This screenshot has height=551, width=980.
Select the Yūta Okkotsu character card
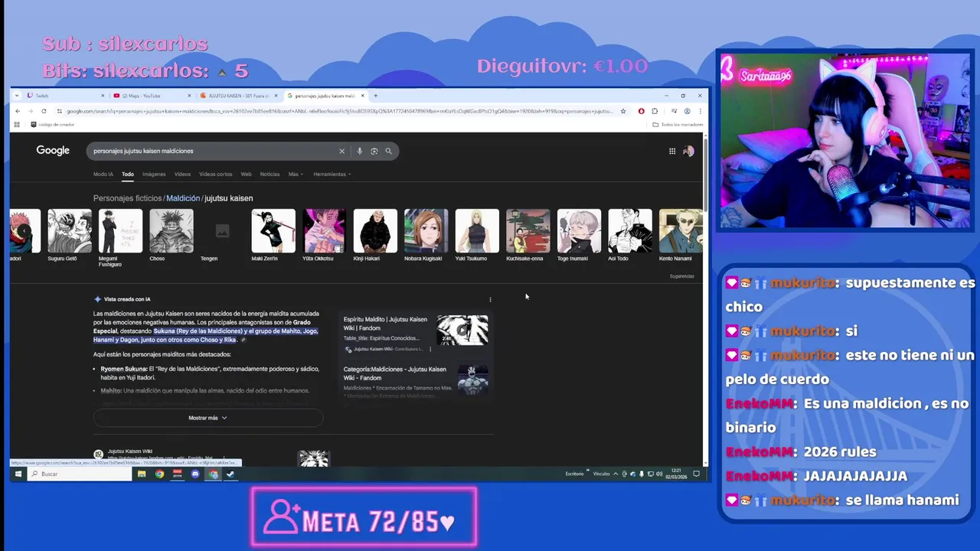(x=324, y=235)
